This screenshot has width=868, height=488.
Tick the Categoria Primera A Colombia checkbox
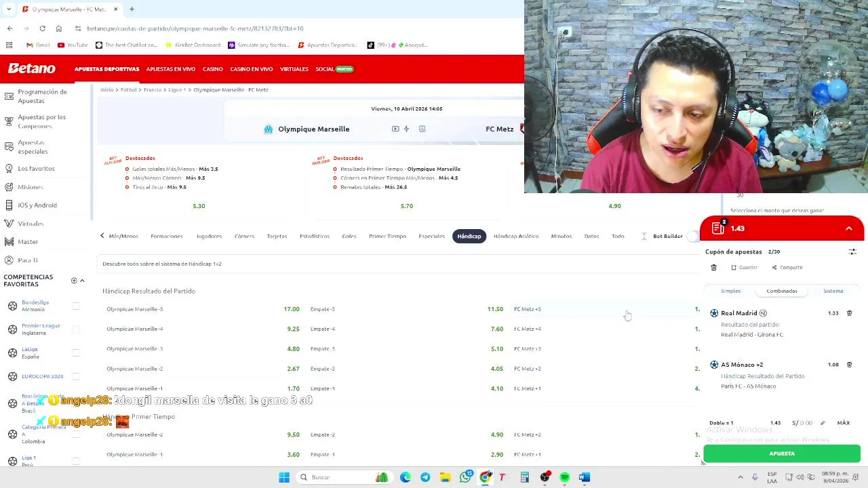pyautogui.click(x=76, y=434)
